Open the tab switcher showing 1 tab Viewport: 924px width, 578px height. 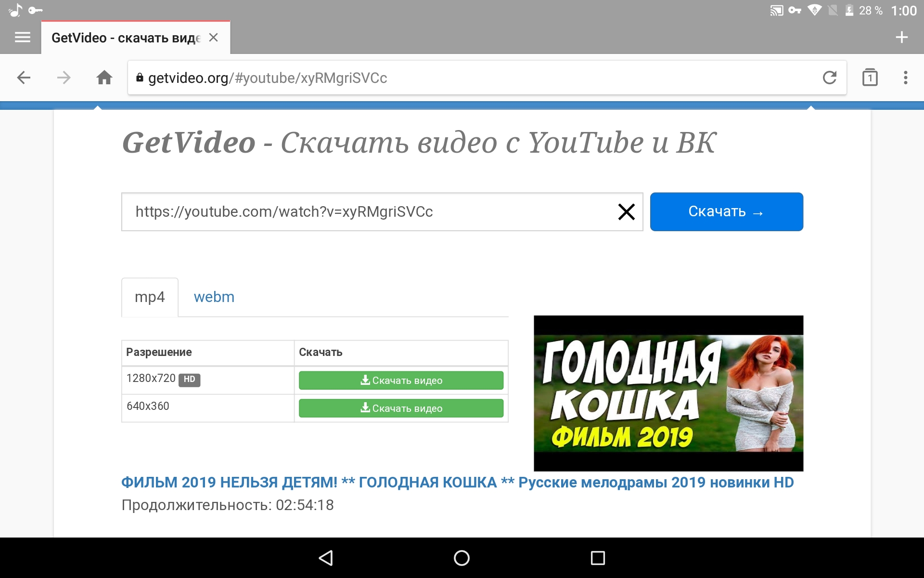[x=870, y=78]
